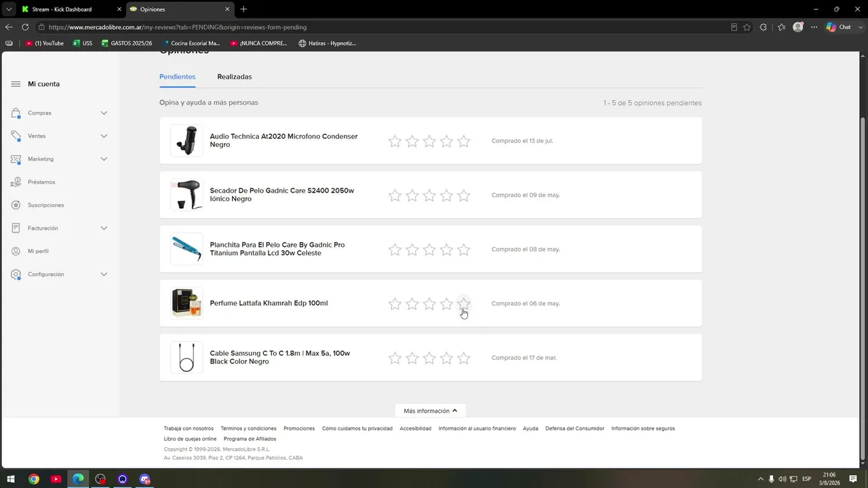Open the Mi cuenta hamburger menu
Viewport: 868px width, 488px height.
point(16,84)
